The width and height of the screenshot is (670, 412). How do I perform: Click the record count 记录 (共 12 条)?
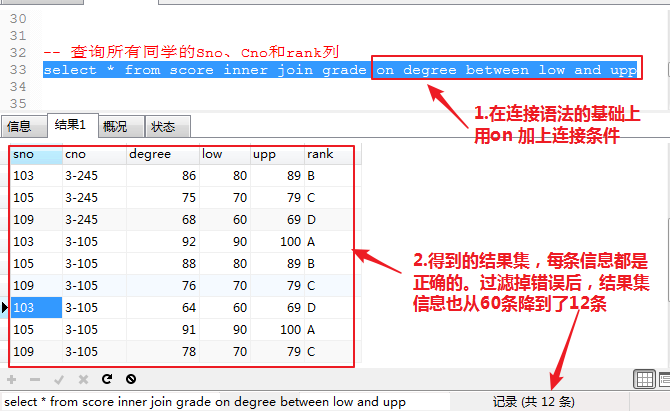pyautogui.click(x=534, y=402)
